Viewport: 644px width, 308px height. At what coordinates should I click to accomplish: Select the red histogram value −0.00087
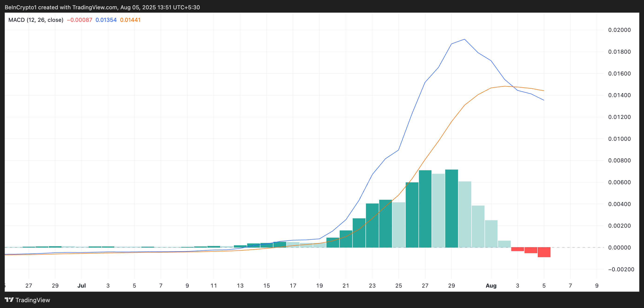(x=80, y=20)
